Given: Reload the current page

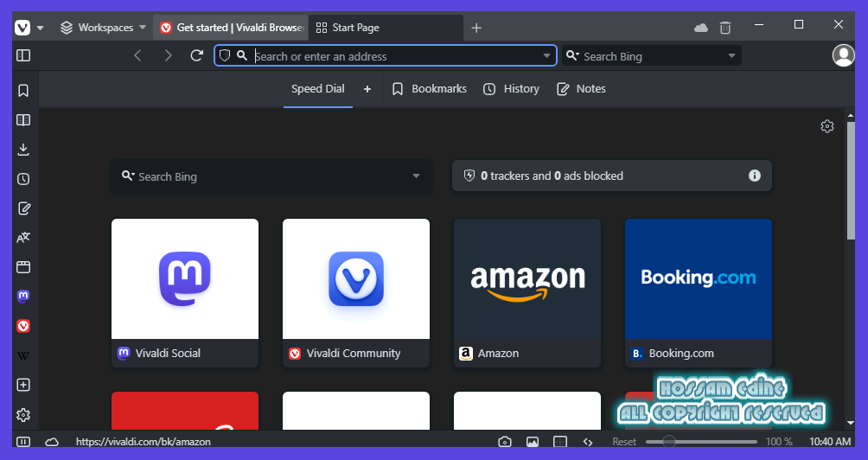Looking at the screenshot, I should pyautogui.click(x=196, y=56).
